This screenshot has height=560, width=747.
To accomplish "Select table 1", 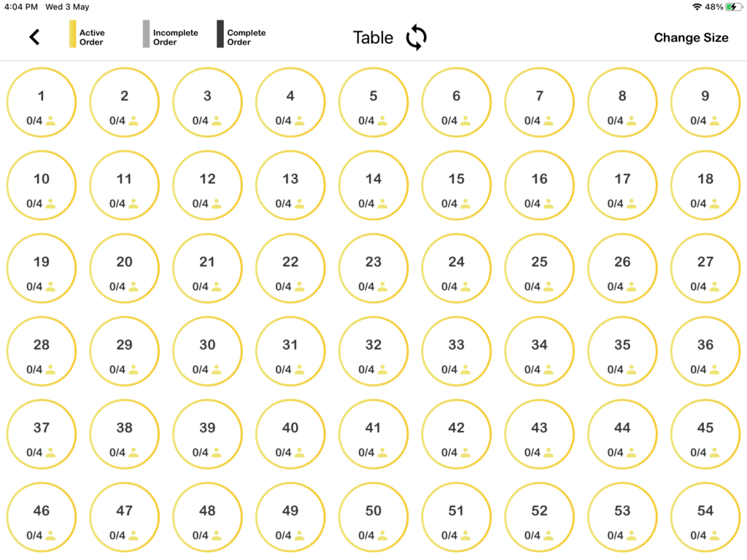I will (x=42, y=103).
